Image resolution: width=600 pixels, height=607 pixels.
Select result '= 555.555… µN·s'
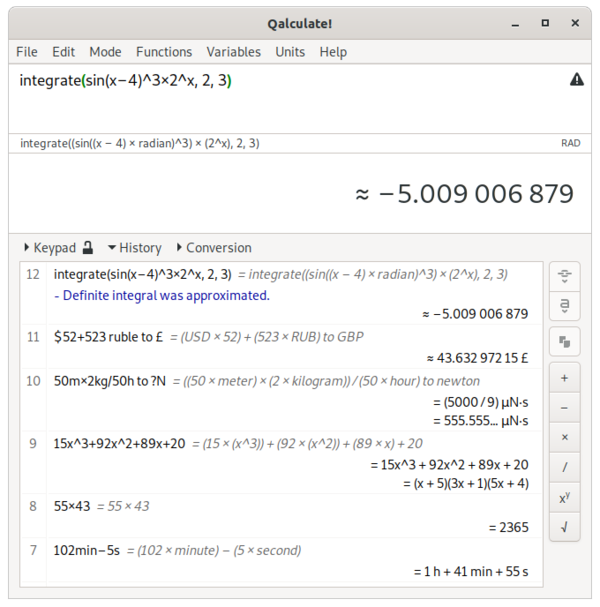click(480, 421)
